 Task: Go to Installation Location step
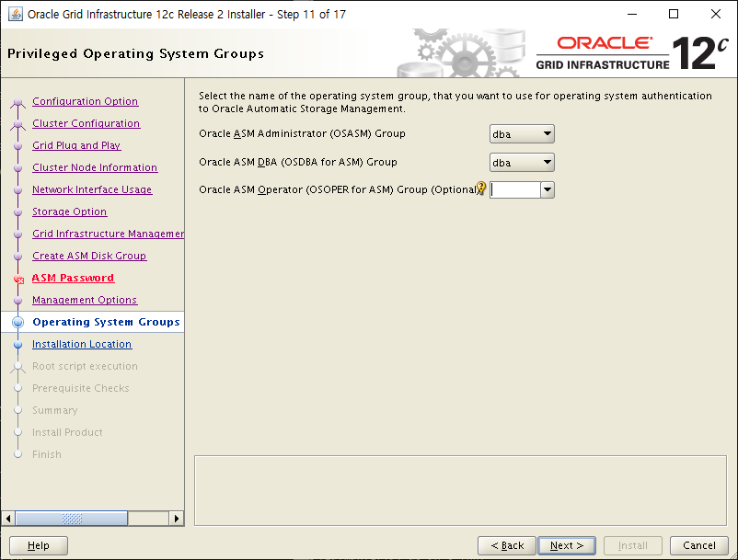click(82, 344)
